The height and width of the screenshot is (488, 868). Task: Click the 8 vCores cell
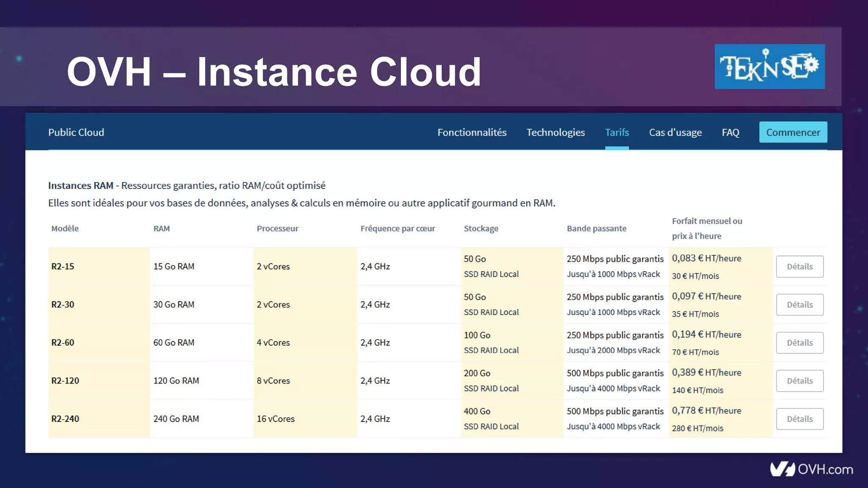pos(273,381)
